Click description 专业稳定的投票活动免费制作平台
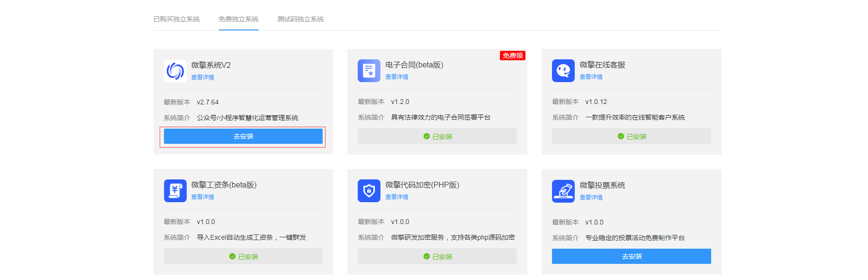The height and width of the screenshot is (280, 868). pyautogui.click(x=635, y=238)
